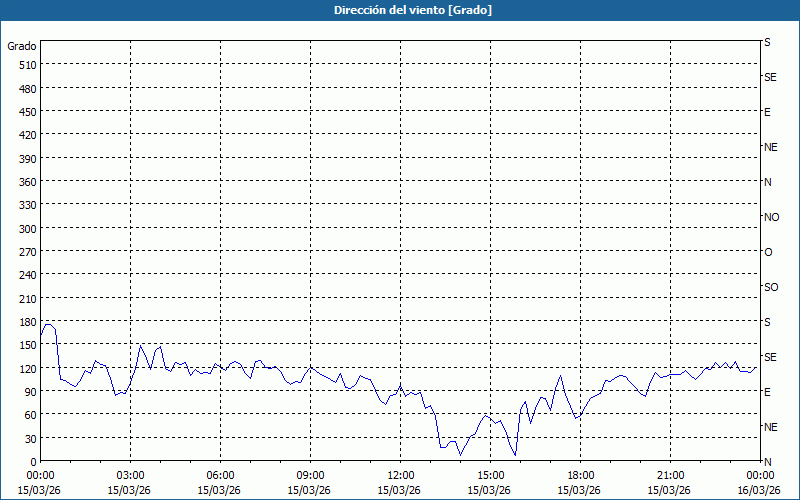The height and width of the screenshot is (500, 800).
Task: Click the 09:00 x-axis time label
Action: (x=310, y=475)
